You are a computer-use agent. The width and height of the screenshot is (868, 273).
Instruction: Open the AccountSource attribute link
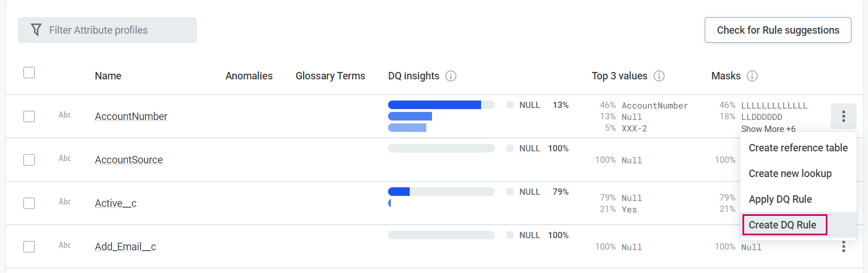tap(128, 160)
